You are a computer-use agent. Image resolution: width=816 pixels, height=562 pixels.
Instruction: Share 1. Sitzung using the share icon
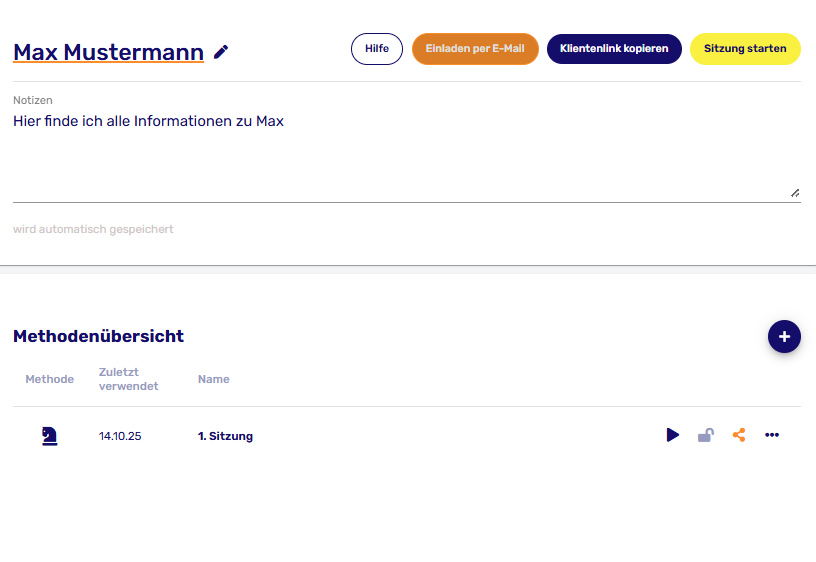pyautogui.click(x=739, y=435)
